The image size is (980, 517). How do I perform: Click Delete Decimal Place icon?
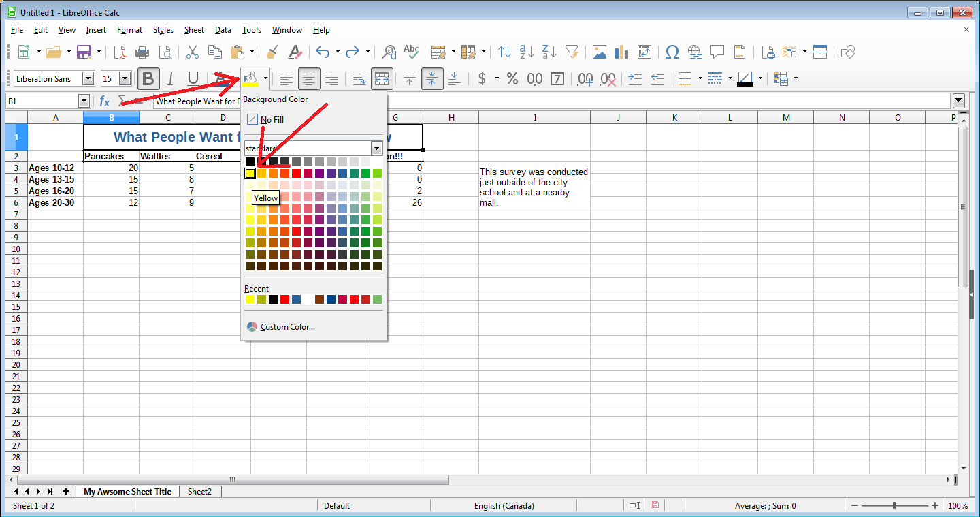point(608,79)
